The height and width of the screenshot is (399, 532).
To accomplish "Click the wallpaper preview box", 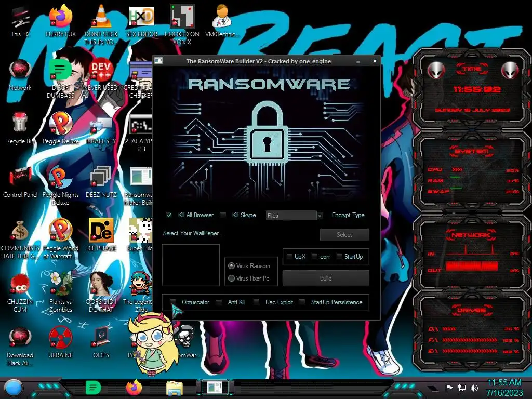I will pos(191,265).
